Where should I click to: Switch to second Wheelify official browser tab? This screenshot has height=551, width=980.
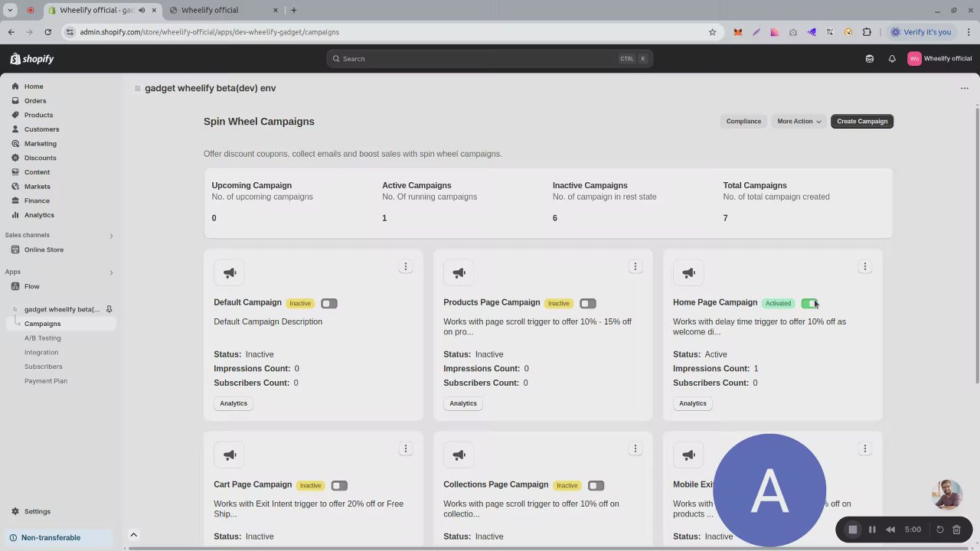222,10
